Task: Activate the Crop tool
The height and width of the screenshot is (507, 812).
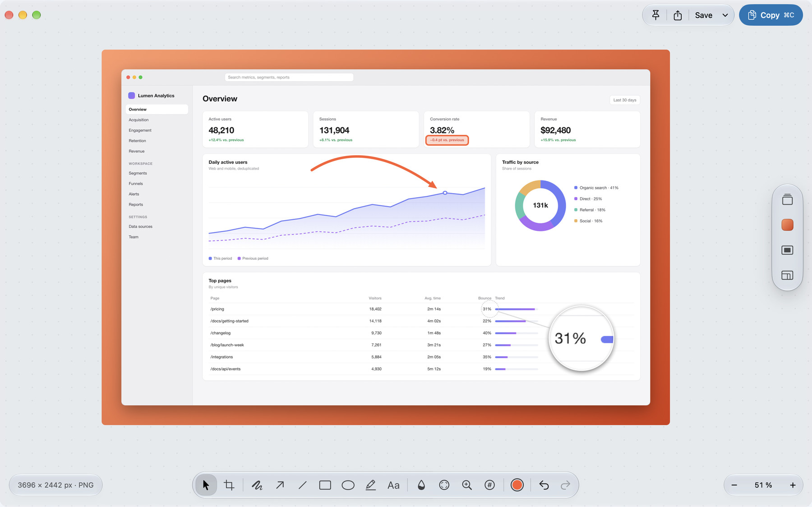Action: click(x=229, y=485)
